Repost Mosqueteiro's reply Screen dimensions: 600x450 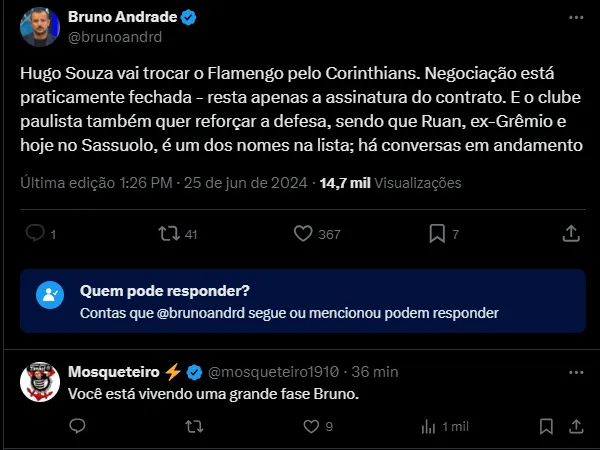[194, 426]
